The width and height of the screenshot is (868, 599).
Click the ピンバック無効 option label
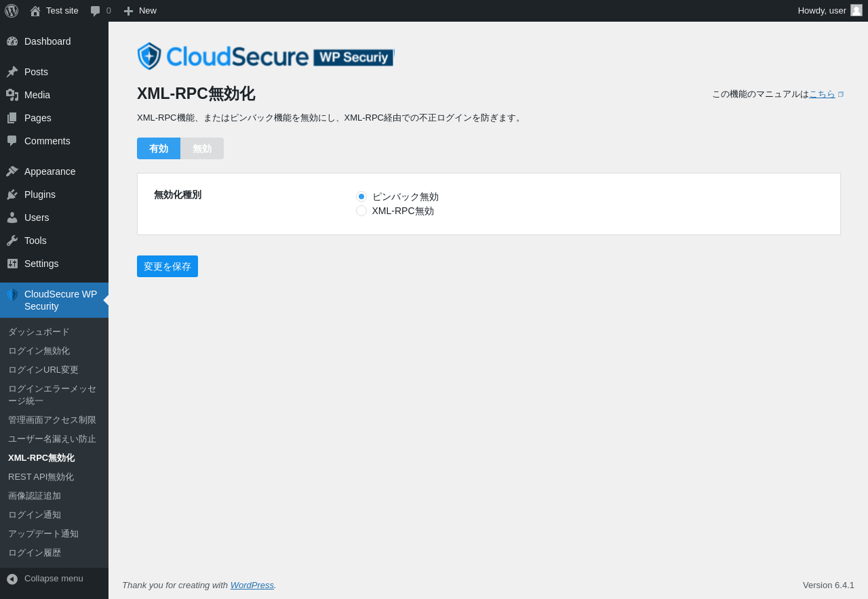(406, 197)
